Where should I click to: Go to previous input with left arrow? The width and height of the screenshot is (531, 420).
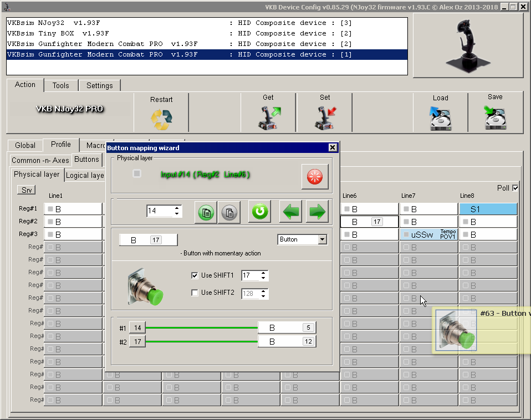point(291,212)
